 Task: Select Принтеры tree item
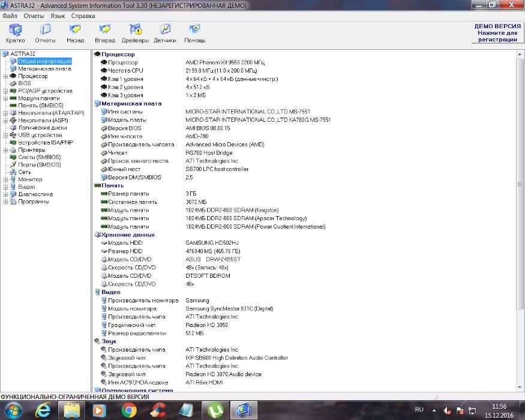pyautogui.click(x=31, y=150)
